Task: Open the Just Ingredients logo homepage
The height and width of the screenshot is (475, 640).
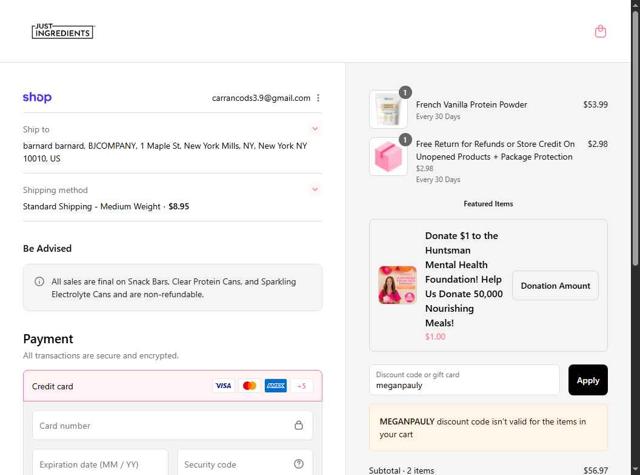Action: pos(63,31)
